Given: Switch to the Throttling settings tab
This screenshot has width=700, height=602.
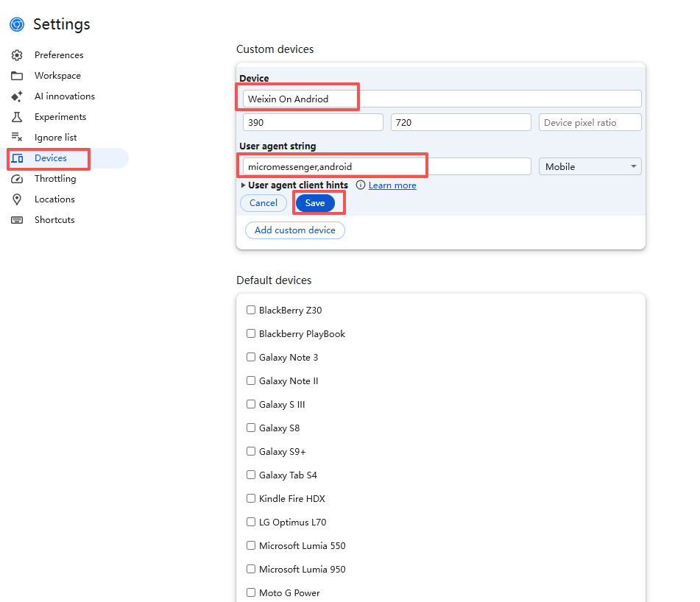Looking at the screenshot, I should click(54, 179).
